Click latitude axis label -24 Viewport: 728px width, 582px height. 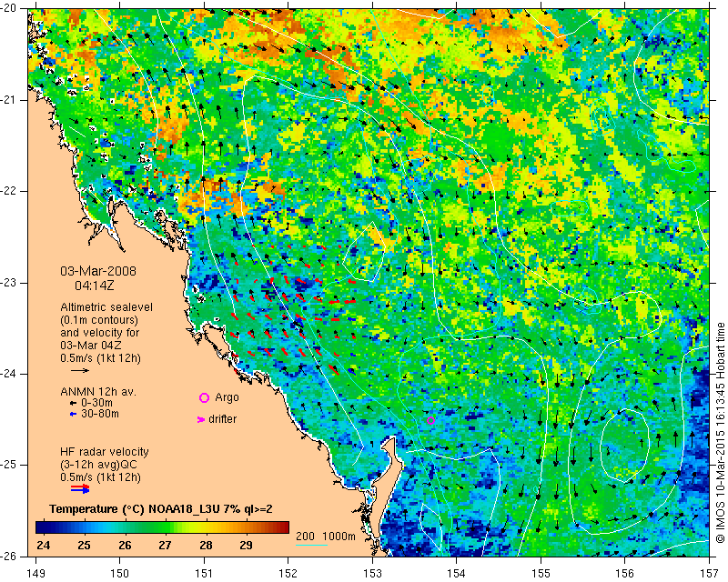(x=9, y=374)
